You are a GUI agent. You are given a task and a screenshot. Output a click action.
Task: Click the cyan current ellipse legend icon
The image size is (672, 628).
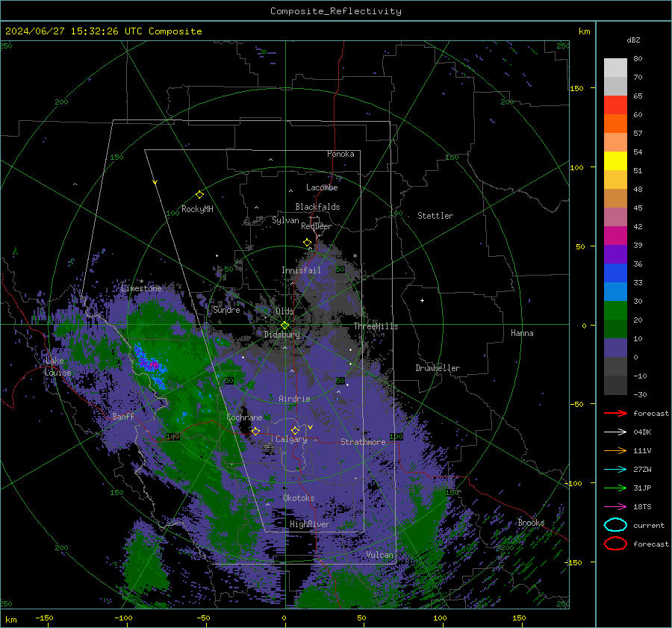pos(615,525)
